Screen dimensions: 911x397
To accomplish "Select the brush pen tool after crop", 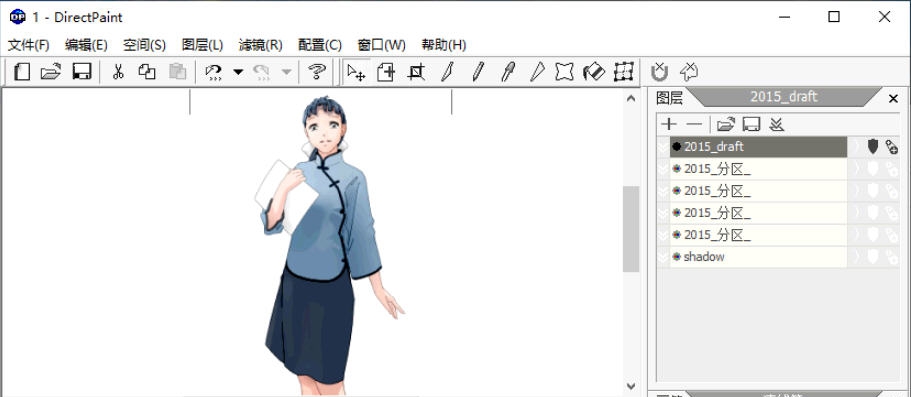I will [447, 72].
